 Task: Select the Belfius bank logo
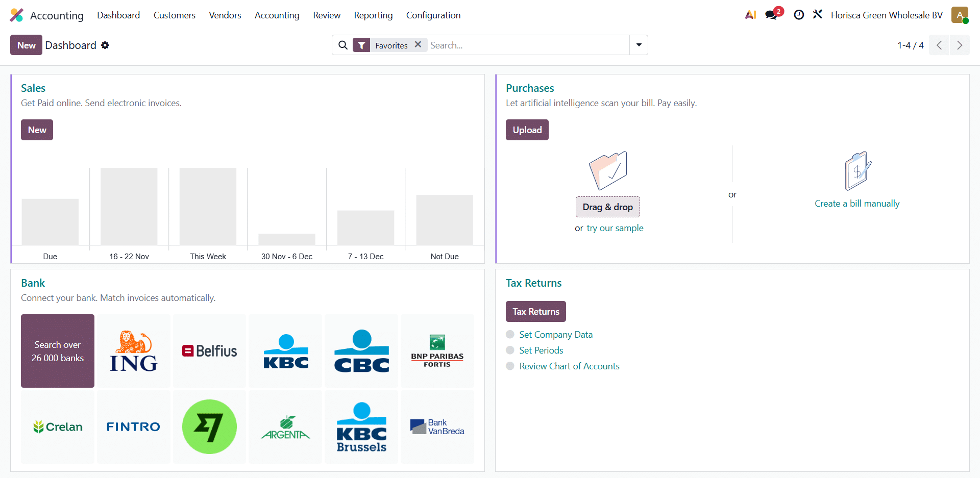click(210, 351)
